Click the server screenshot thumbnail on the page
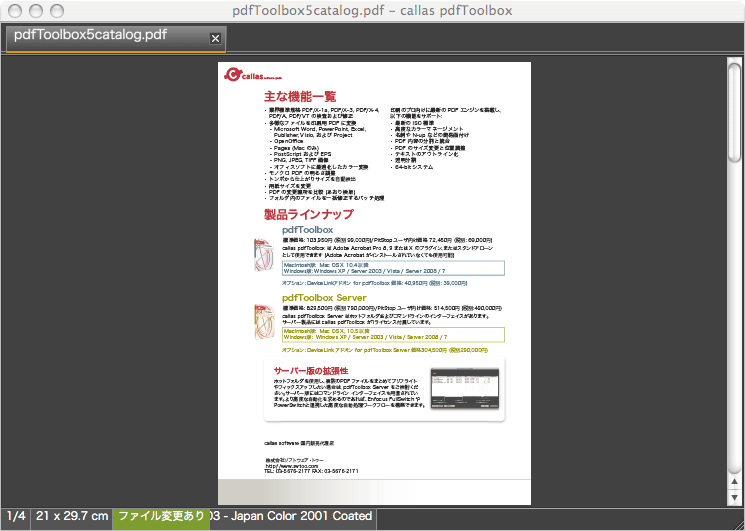 tap(465, 389)
